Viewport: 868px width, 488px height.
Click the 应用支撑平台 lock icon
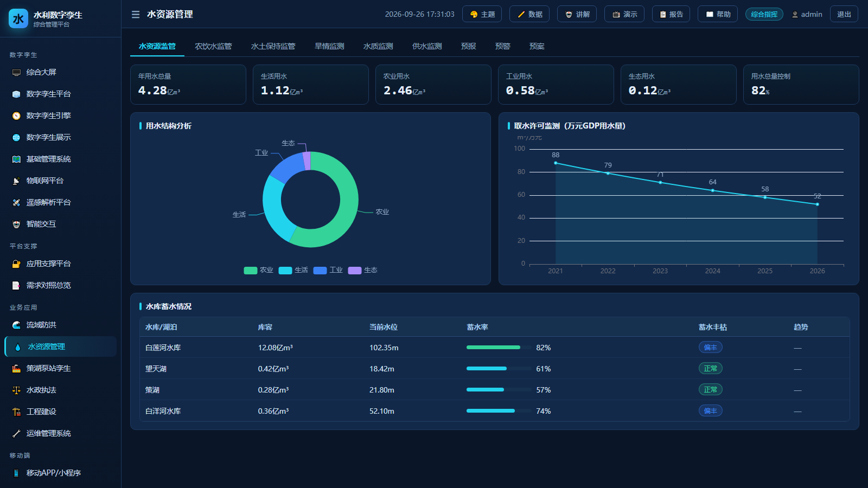16,264
